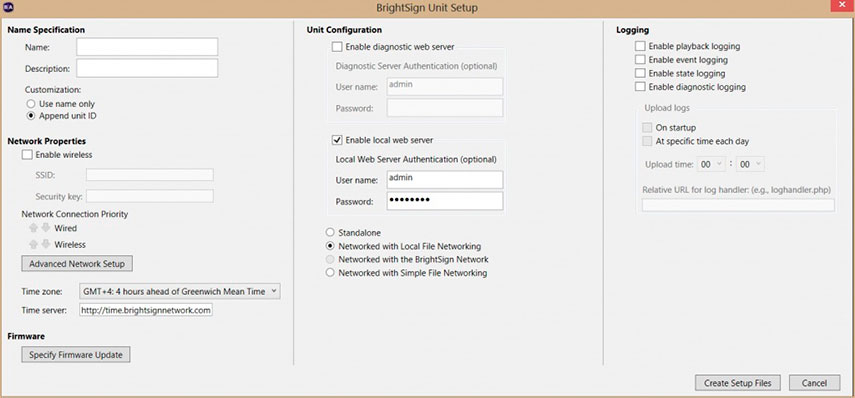Choose Standalone mode
This screenshot has height=398, width=855.
coord(329,233)
